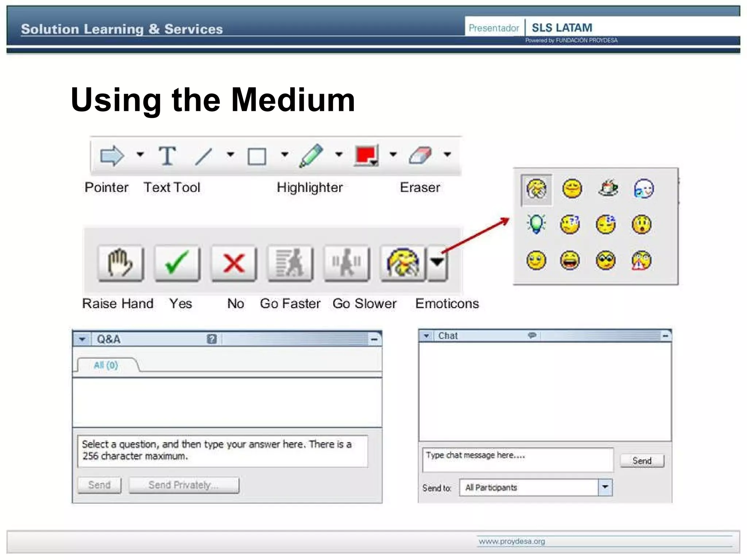Pick the green Highlighter tool

(x=311, y=156)
